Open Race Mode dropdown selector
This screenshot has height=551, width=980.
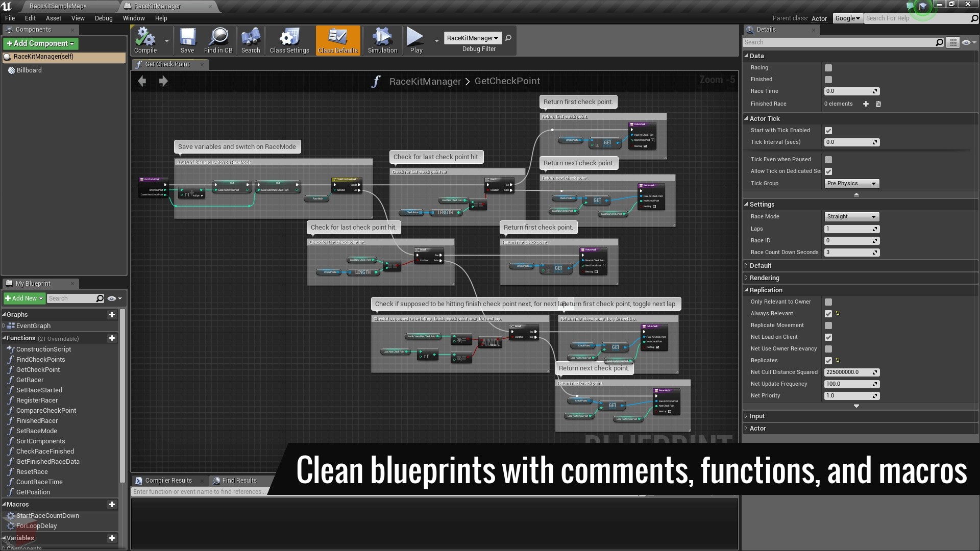pos(851,216)
